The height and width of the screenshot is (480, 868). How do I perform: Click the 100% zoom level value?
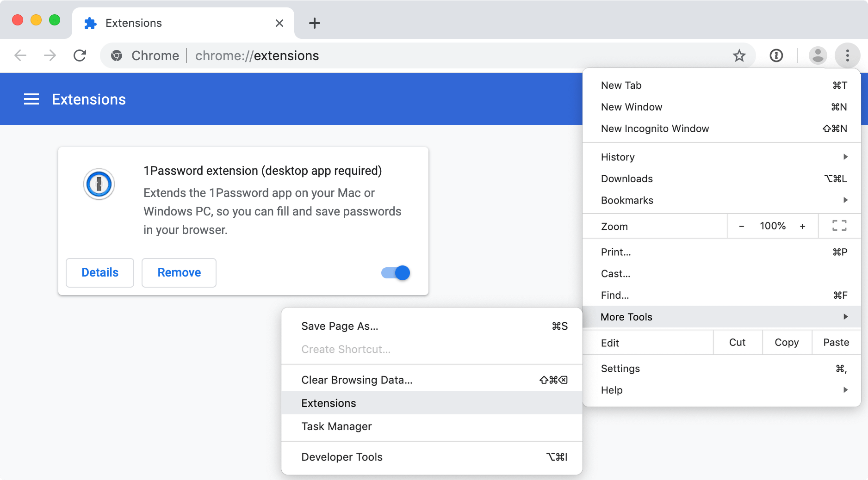point(773,226)
